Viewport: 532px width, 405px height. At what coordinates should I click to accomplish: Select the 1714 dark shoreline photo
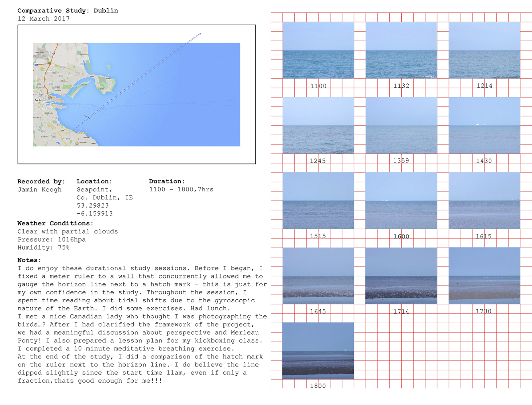click(x=401, y=276)
